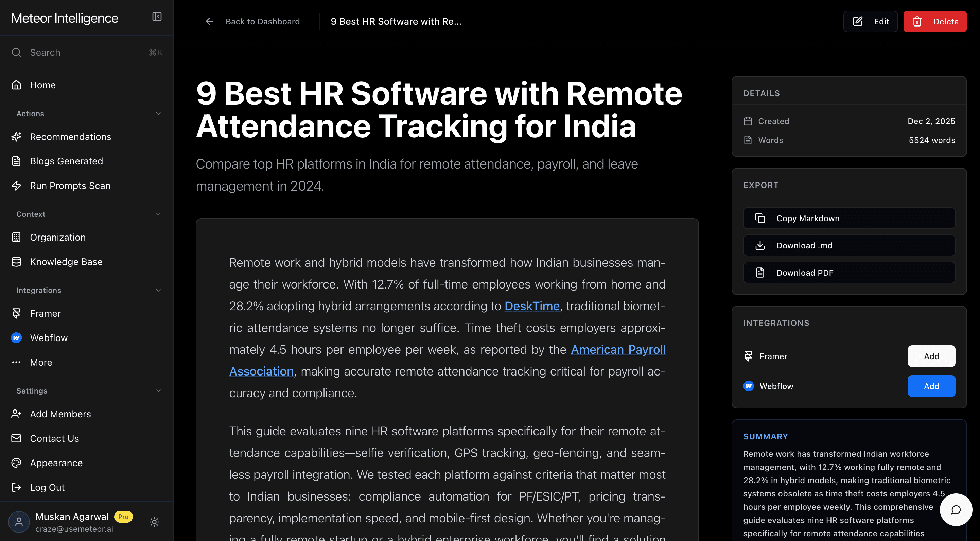This screenshot has height=541, width=980.
Task: Collapse the sidebar panel icon
Action: [x=157, y=16]
